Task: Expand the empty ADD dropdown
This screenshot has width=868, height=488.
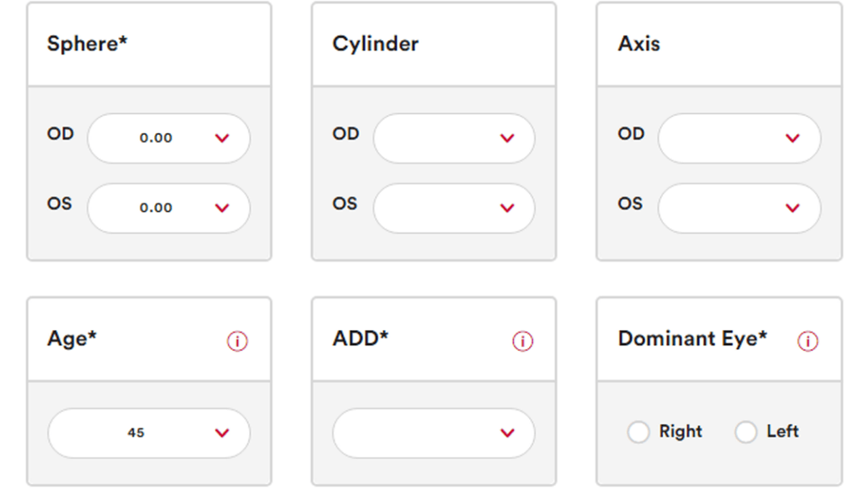Action: click(433, 433)
